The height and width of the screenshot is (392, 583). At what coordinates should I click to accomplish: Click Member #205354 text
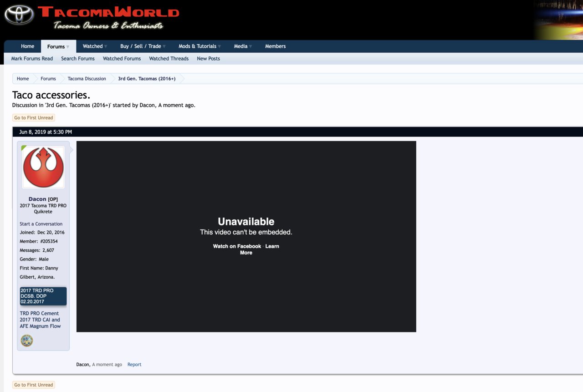39,241
